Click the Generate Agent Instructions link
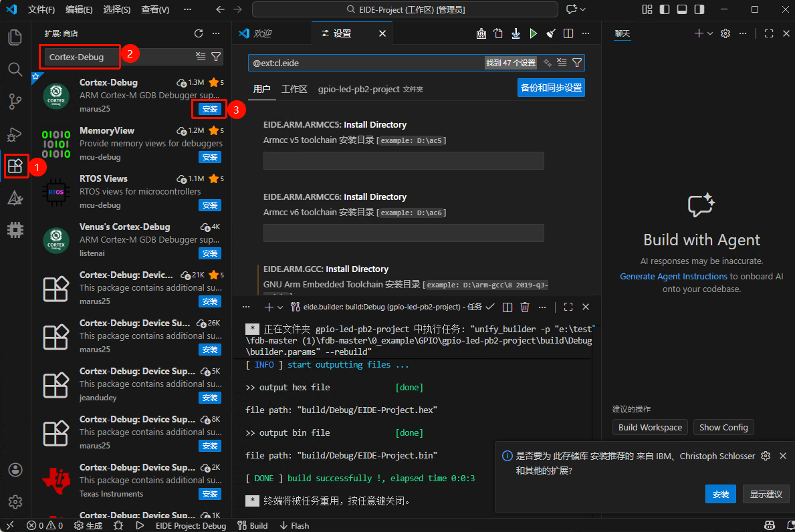795x532 pixels. tap(673, 276)
